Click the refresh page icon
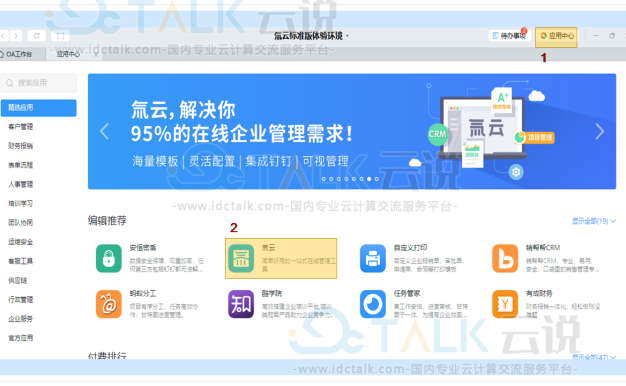The width and height of the screenshot is (626, 386). tap(36, 36)
